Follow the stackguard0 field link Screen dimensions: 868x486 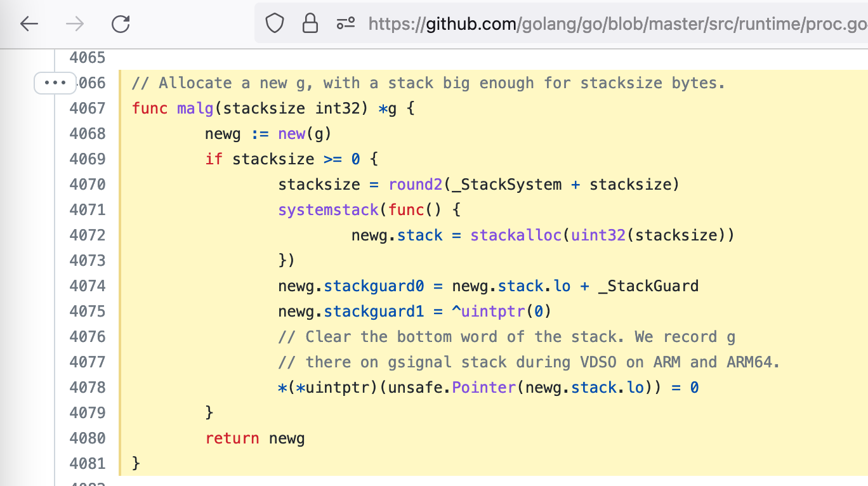374,286
